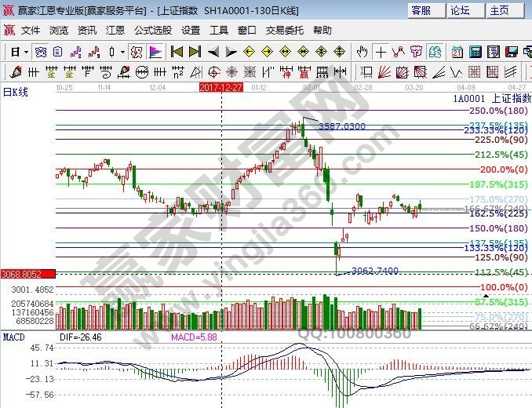Click the calculator icon in toolbar

point(476,52)
